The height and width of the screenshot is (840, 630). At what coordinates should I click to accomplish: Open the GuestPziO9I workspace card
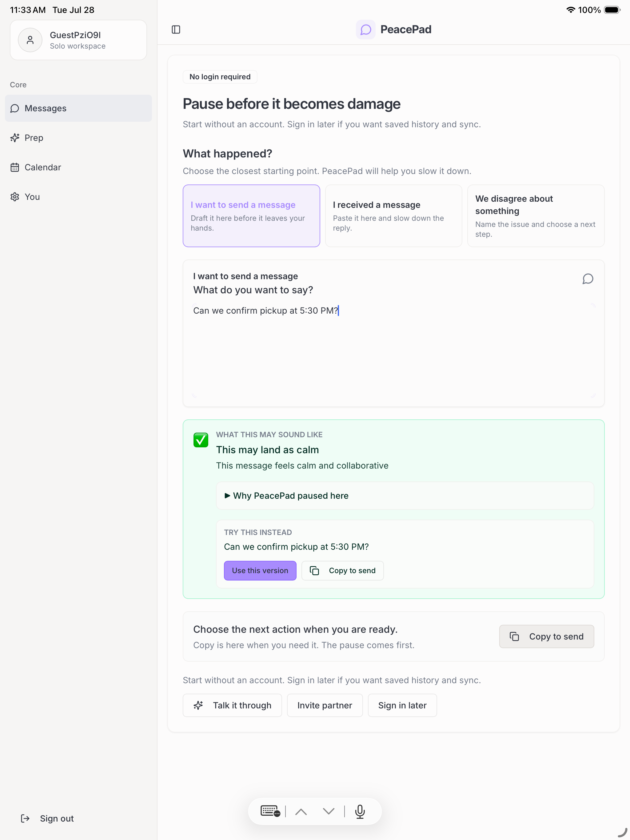pyautogui.click(x=78, y=40)
